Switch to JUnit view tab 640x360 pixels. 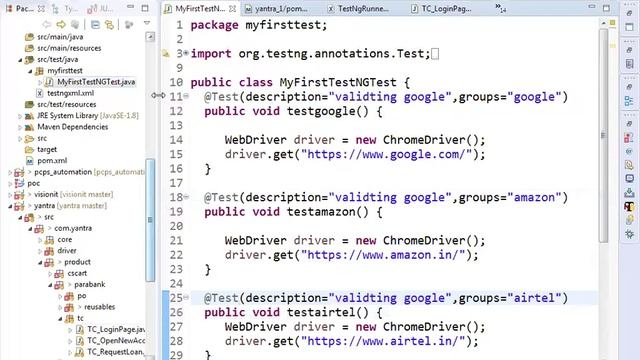tap(100, 9)
